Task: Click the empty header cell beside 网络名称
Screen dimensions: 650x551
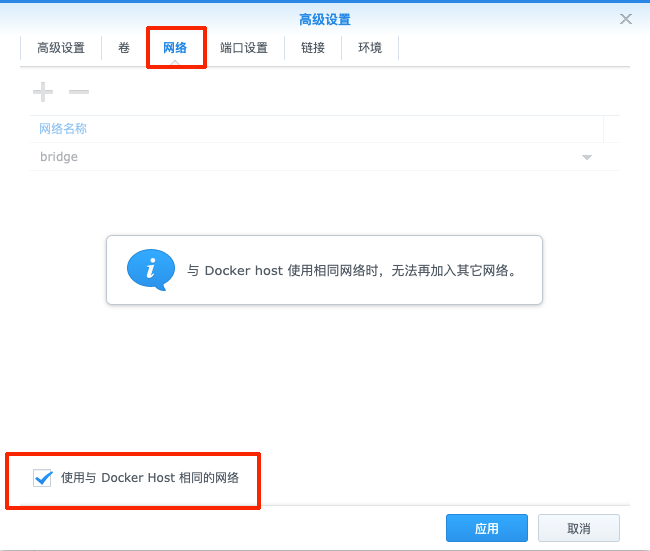Action: tap(611, 129)
